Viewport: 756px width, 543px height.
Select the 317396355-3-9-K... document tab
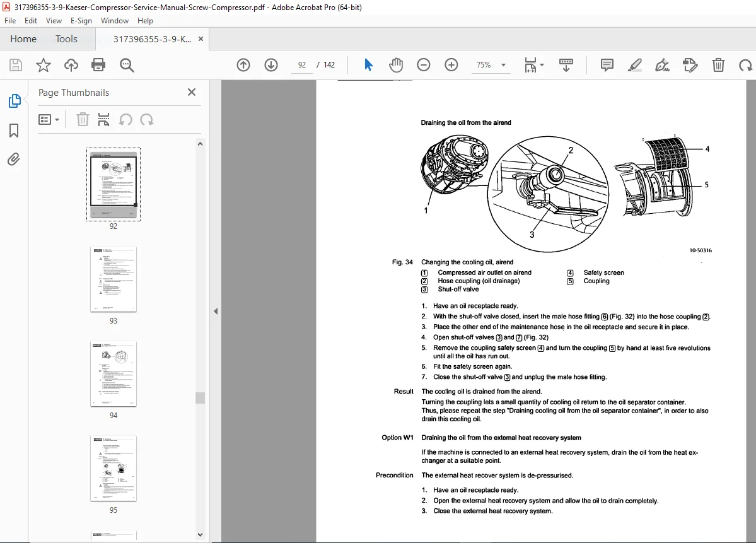pyautogui.click(x=152, y=39)
